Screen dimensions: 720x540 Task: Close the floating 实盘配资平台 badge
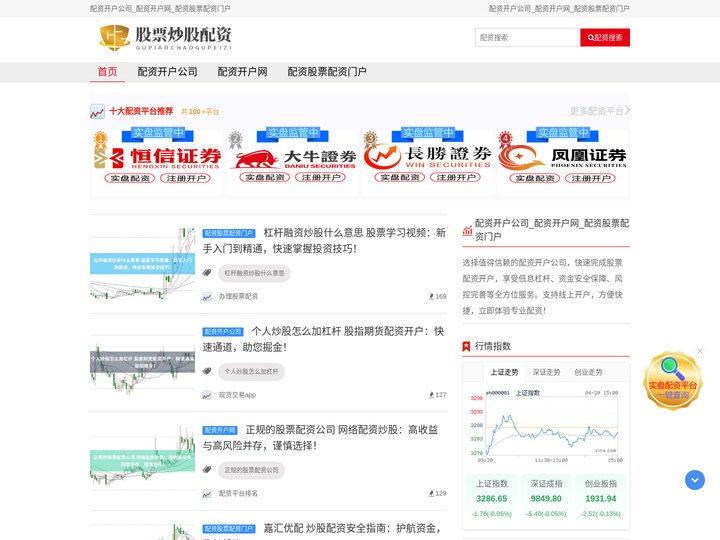[700, 351]
